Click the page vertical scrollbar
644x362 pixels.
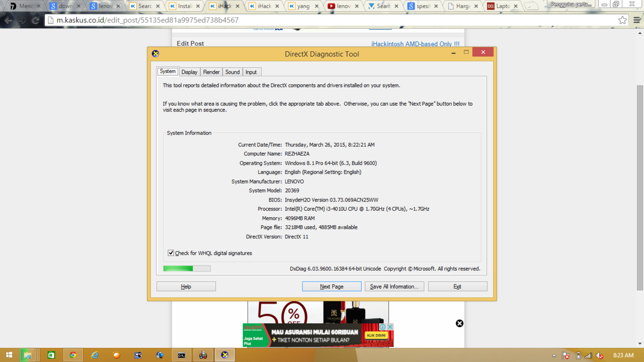point(640,188)
